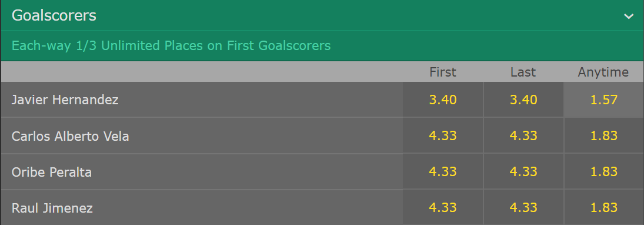The width and height of the screenshot is (644, 225).
Task: Open the Goalscorers section header
Action: pos(322,15)
